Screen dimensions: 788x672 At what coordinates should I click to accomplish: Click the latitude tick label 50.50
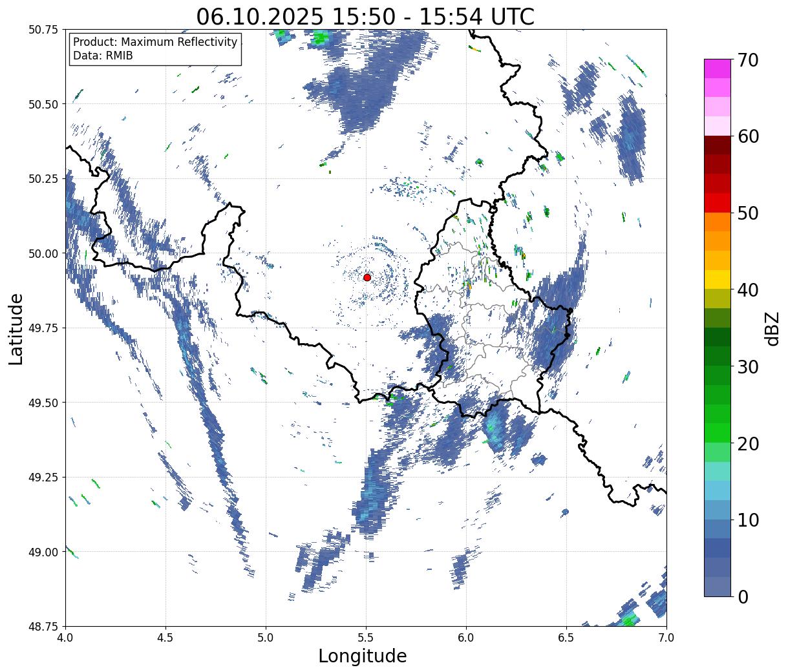tap(43, 104)
